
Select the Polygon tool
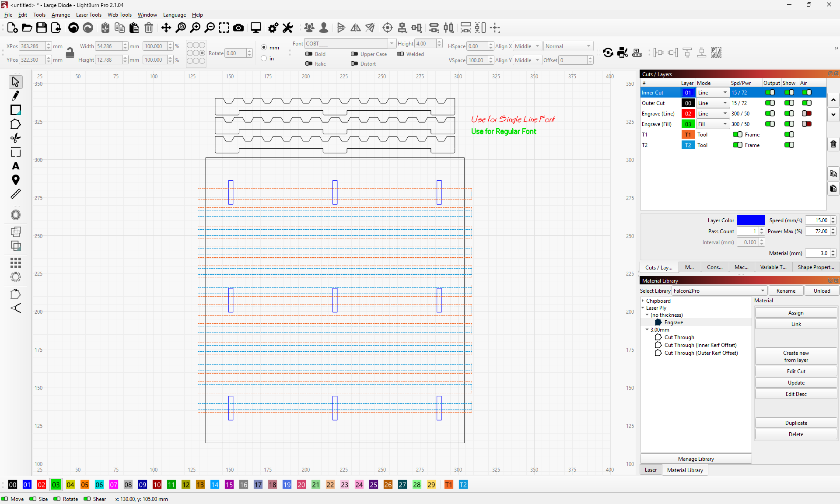[x=16, y=124]
